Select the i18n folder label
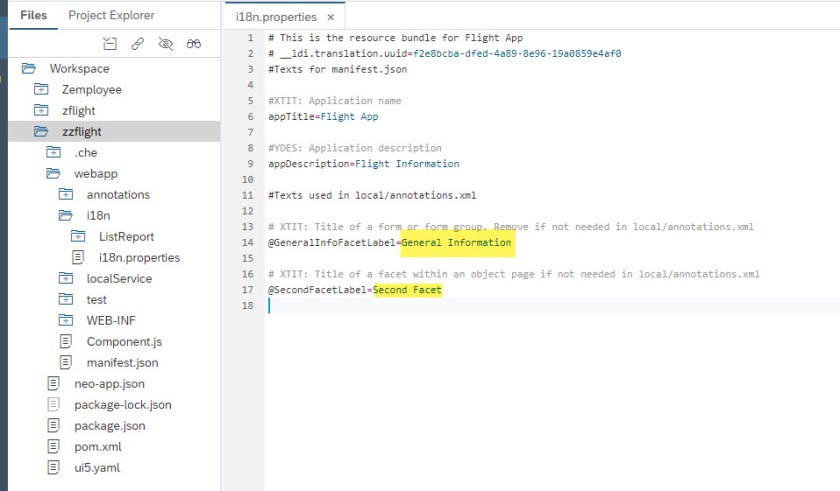The height and width of the screenshot is (491, 840). (98, 215)
